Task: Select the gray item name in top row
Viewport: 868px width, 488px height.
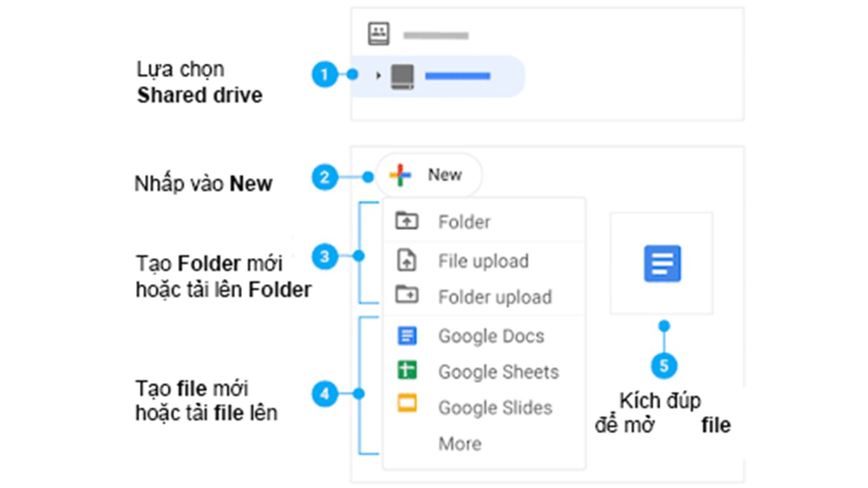Action: coord(436,35)
